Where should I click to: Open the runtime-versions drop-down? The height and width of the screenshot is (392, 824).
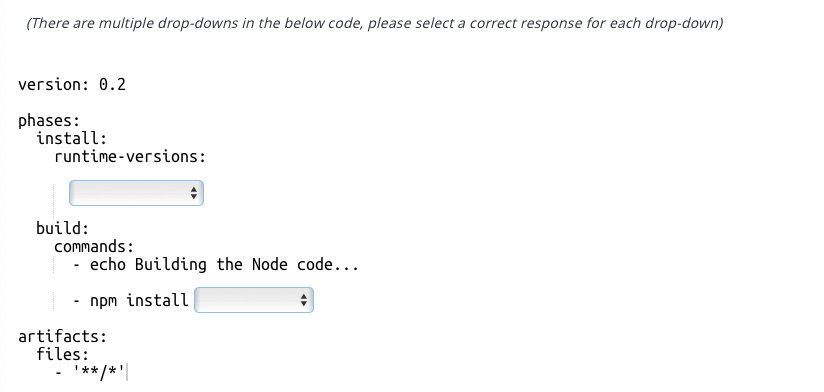point(136,193)
